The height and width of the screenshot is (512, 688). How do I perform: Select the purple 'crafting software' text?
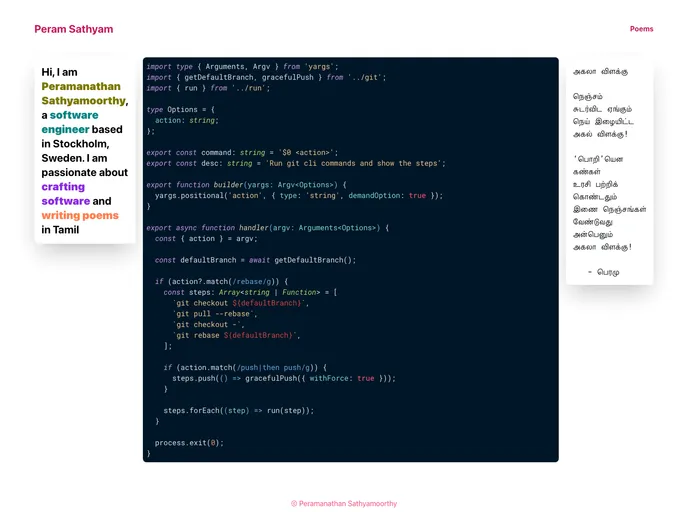coord(65,194)
